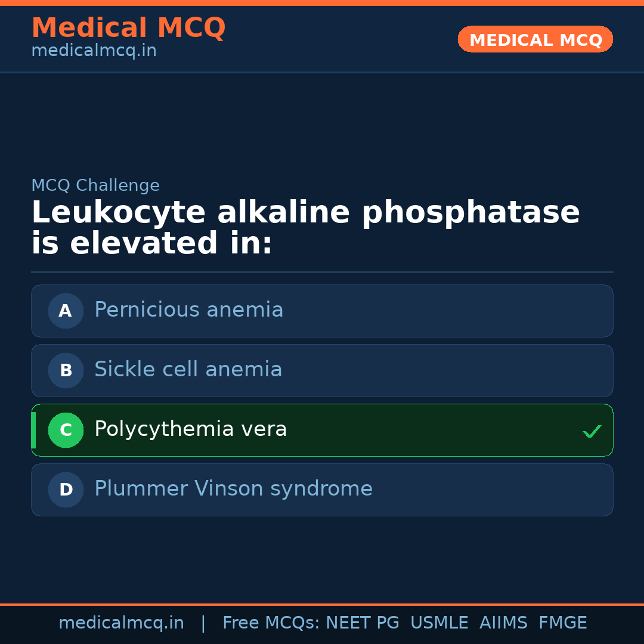Click the MCQ Challenge label
Screen dimensions: 644x644
(x=95, y=185)
